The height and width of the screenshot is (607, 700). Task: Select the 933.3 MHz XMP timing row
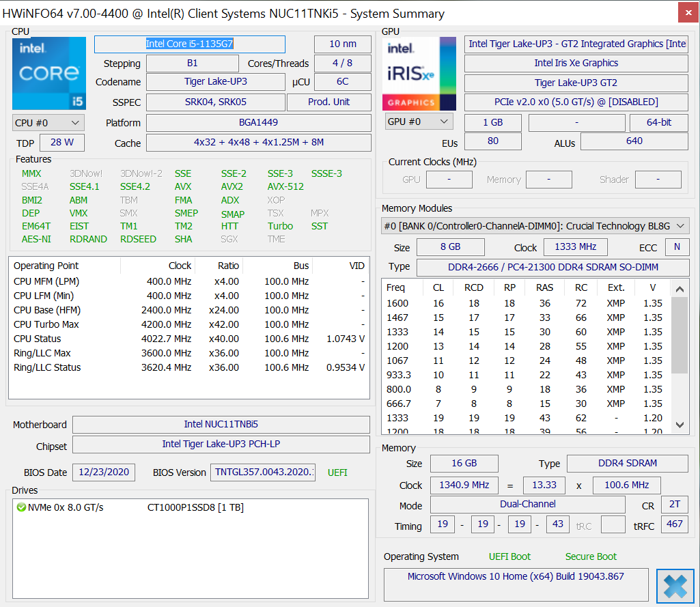click(527, 375)
